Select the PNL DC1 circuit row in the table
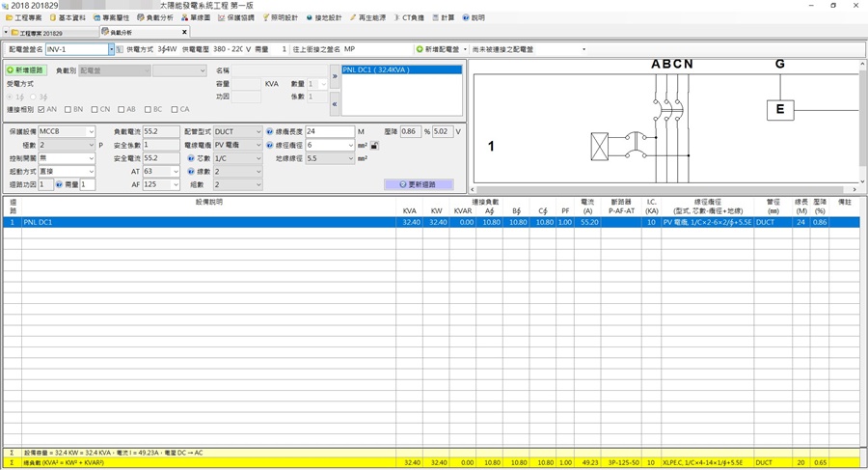 [431, 222]
